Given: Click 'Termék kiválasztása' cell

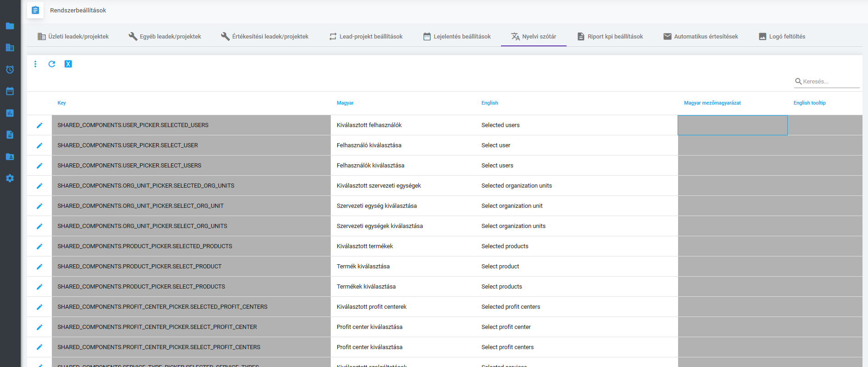Looking at the screenshot, I should pos(403,267).
